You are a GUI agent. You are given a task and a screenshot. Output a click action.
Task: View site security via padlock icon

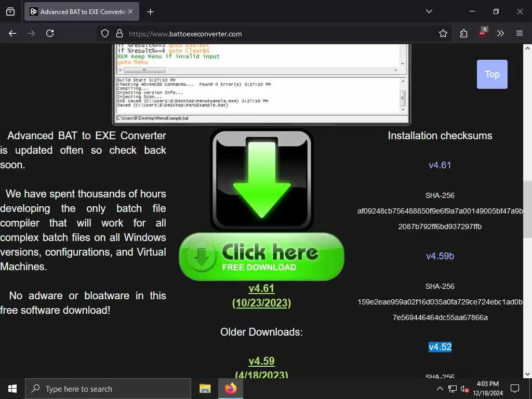119,33
